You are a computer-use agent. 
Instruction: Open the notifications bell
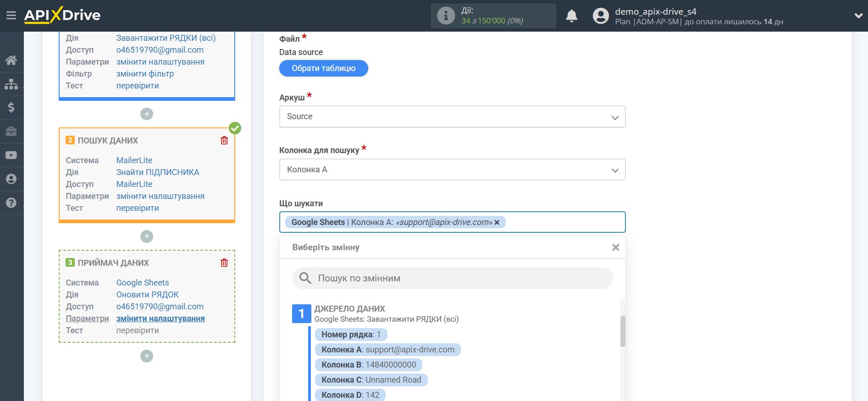[x=571, y=16]
